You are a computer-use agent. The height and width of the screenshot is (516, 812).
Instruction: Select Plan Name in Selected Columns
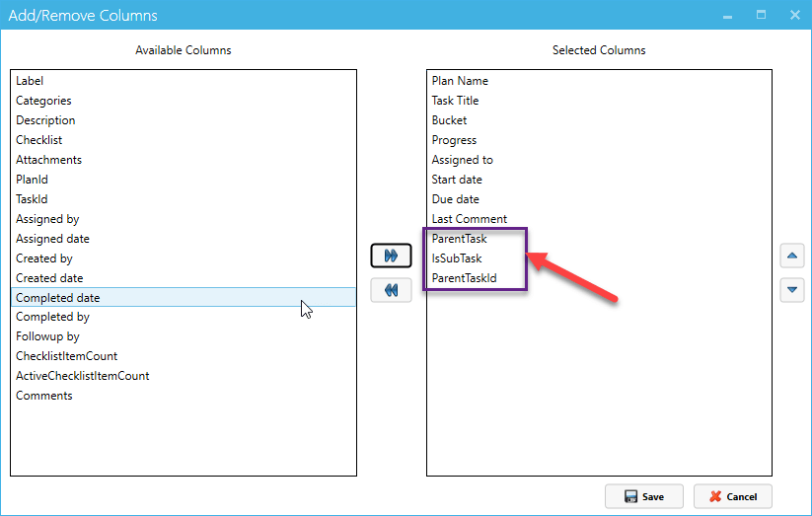pos(599,81)
